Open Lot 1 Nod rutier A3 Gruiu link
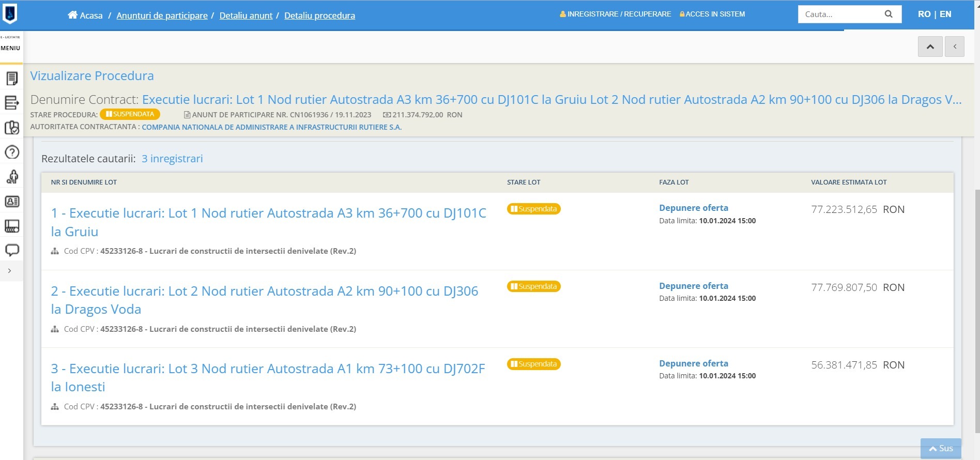Screen dimensions: 980x460 click(269, 222)
